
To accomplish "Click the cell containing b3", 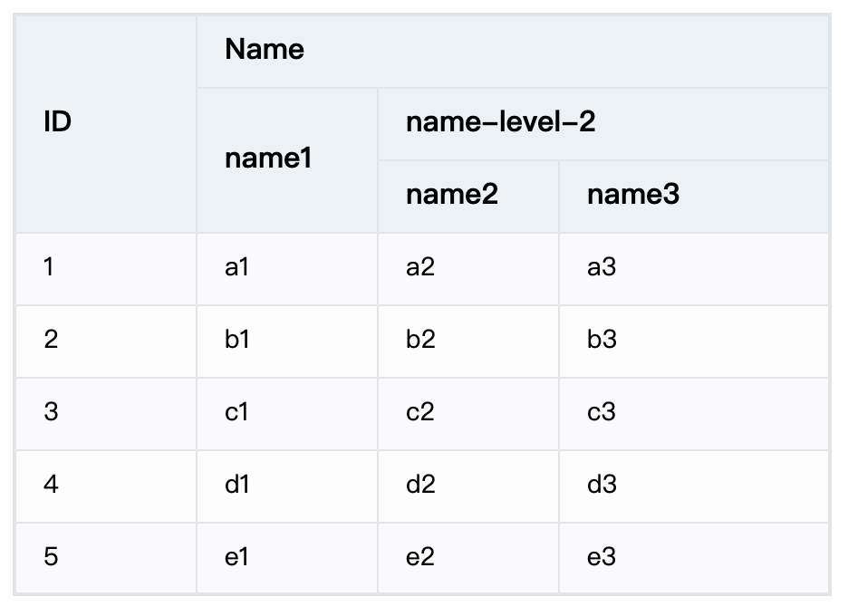I will [602, 340].
